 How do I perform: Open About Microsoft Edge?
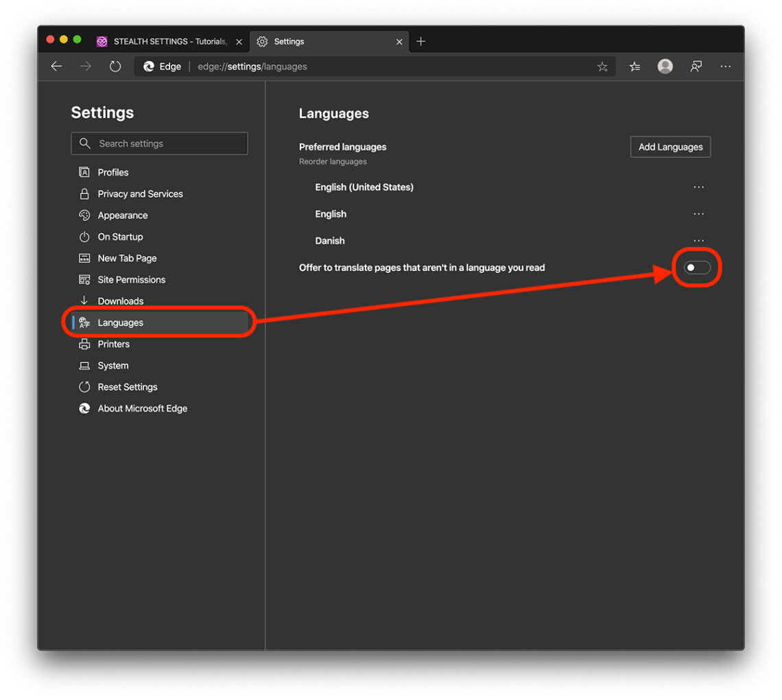point(142,408)
